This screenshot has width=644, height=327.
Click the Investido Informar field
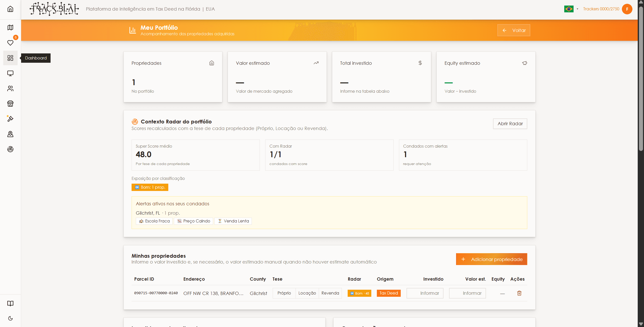click(x=425, y=293)
